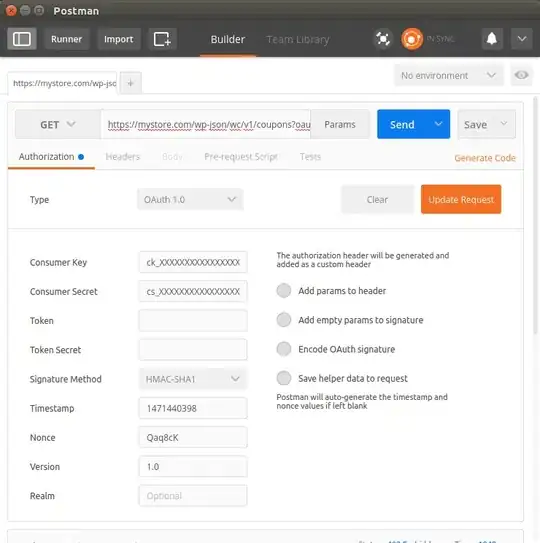540x543 pixels.
Task: Enable Save helper data to request
Action: [284, 378]
